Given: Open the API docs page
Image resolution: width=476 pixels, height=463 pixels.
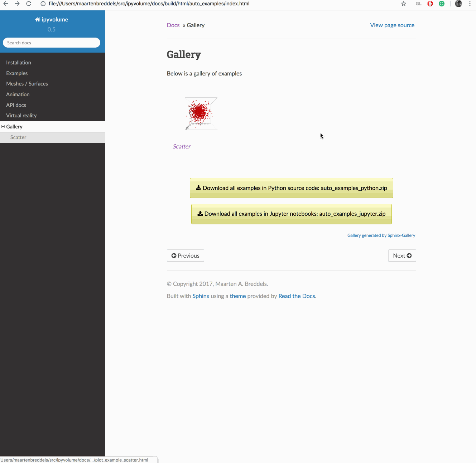Looking at the screenshot, I should click(16, 105).
